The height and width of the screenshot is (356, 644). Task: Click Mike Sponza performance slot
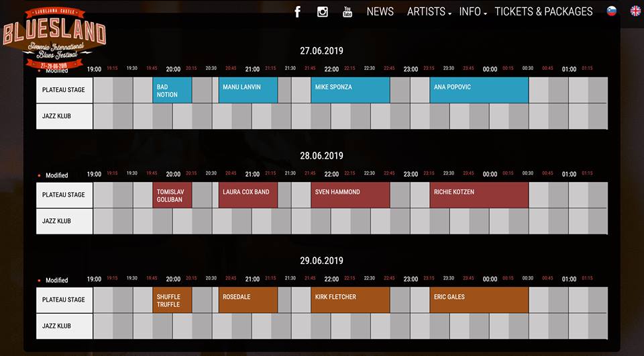tap(350, 90)
